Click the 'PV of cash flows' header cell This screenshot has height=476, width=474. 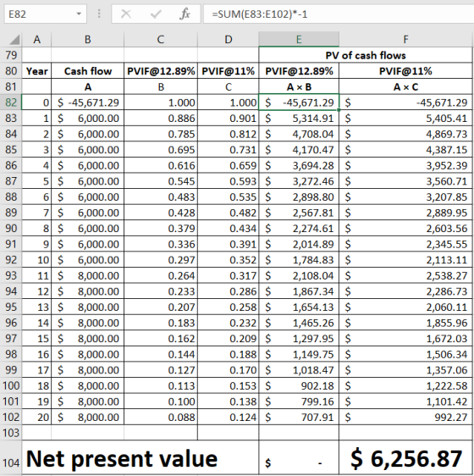point(366,55)
